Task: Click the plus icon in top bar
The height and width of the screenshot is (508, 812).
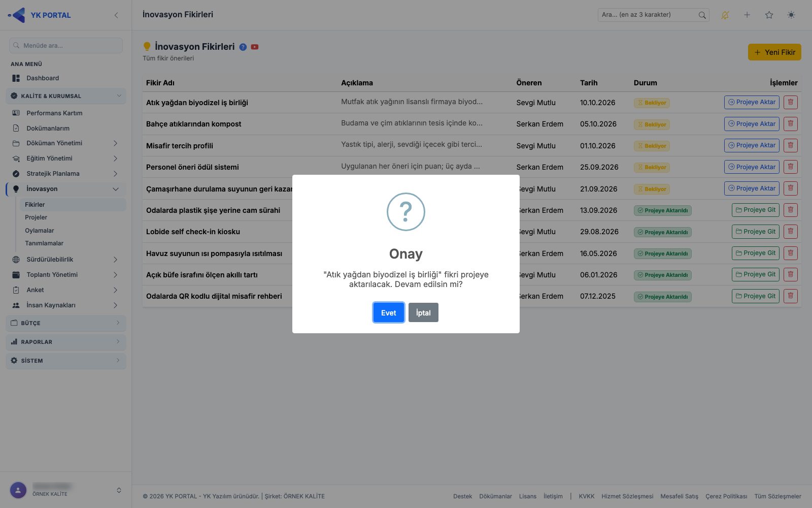Action: [747, 15]
